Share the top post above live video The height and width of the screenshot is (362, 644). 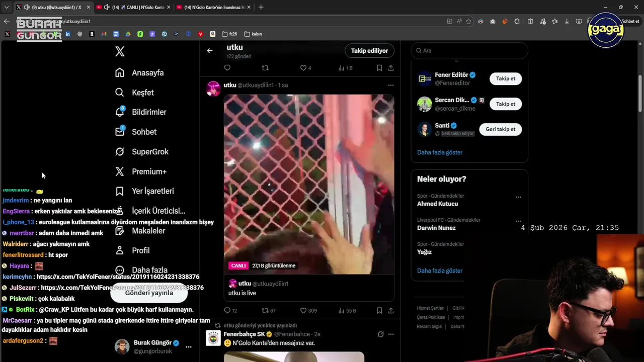[x=391, y=68]
